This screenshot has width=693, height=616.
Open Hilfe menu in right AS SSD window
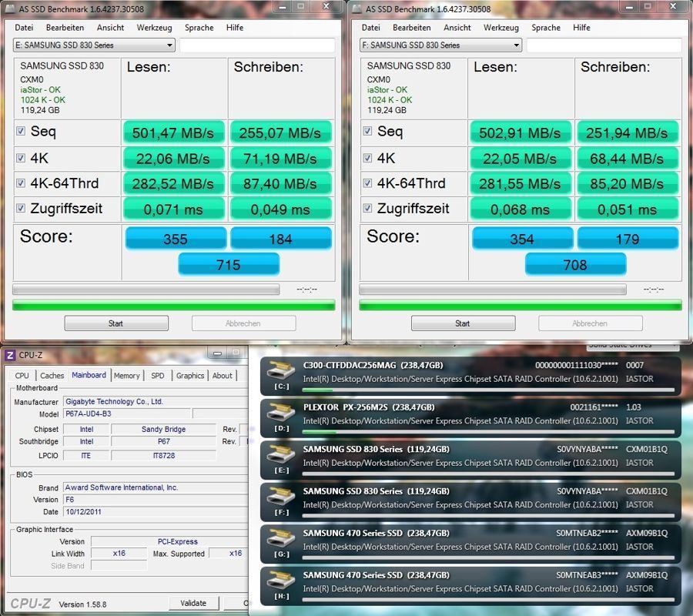pyautogui.click(x=581, y=28)
